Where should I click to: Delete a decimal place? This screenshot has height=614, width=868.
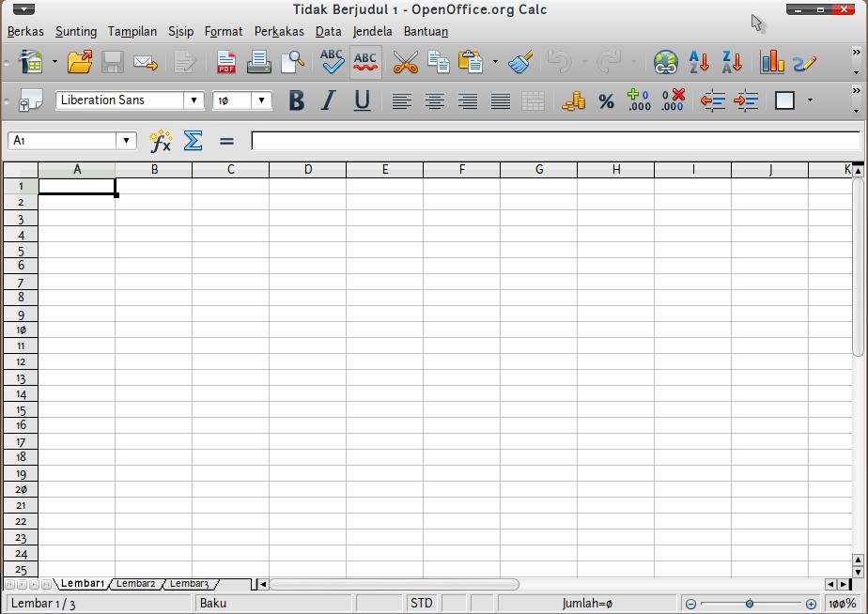tap(673, 100)
